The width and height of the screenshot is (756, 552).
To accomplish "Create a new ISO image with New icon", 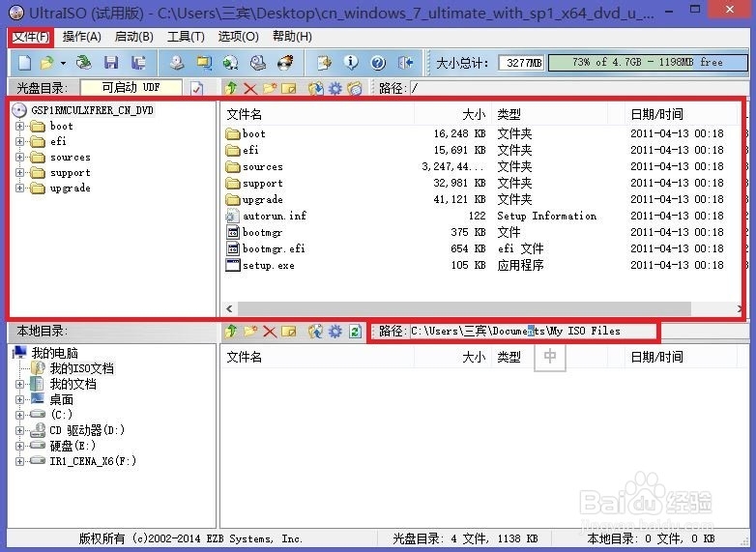I will pyautogui.click(x=24, y=63).
